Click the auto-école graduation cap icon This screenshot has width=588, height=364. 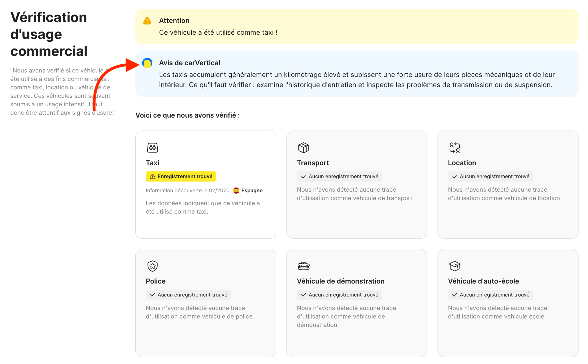point(454,266)
